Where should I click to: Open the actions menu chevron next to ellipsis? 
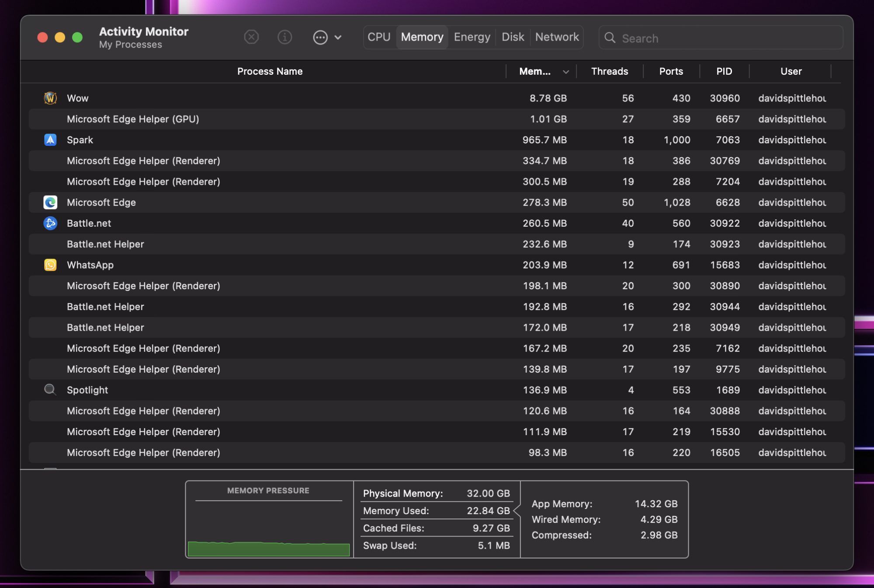pyautogui.click(x=338, y=38)
